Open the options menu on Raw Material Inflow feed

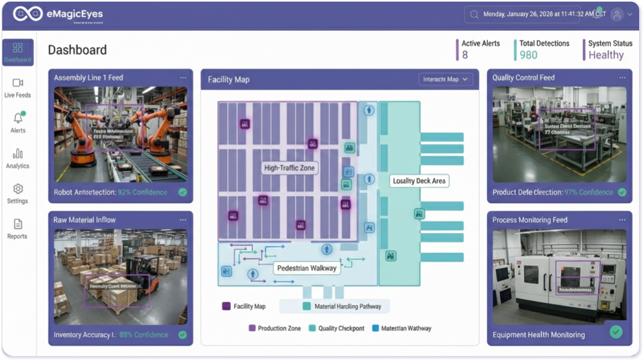pyautogui.click(x=182, y=219)
